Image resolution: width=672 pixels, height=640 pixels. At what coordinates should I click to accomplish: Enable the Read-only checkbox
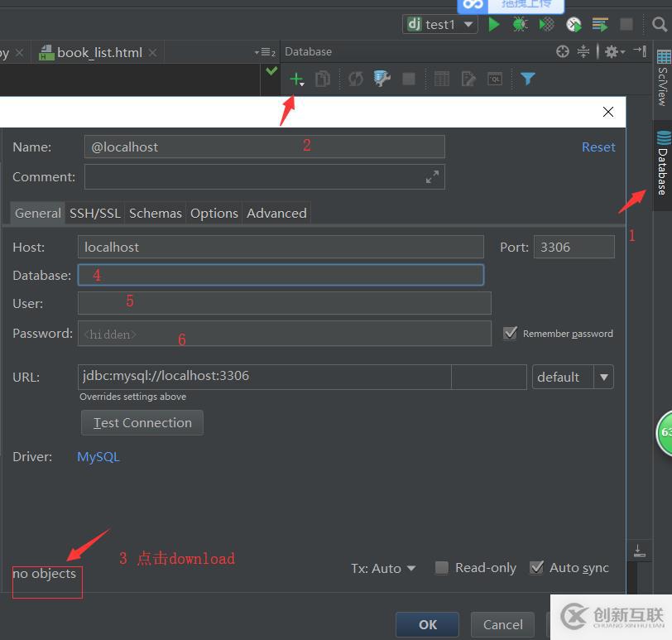pyautogui.click(x=441, y=568)
